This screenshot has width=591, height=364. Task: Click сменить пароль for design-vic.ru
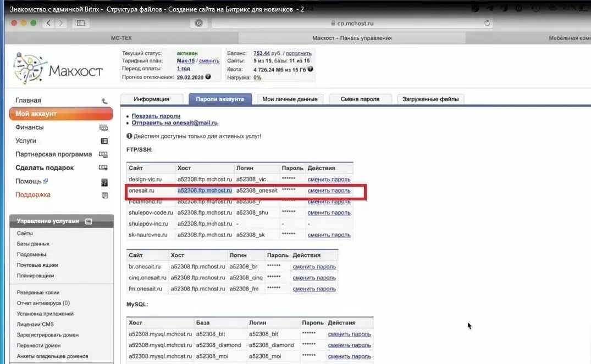click(x=329, y=180)
